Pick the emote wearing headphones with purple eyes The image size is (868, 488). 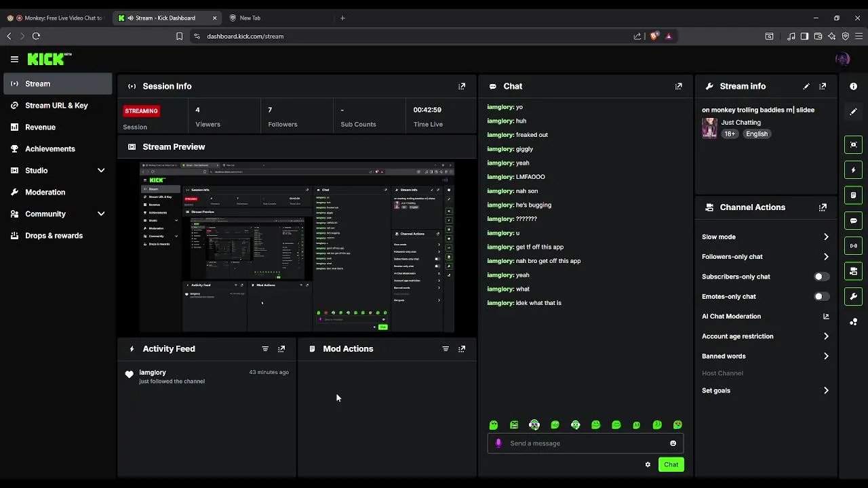pyautogui.click(x=534, y=425)
